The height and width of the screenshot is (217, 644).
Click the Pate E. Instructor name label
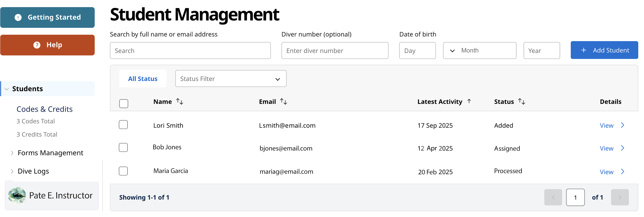pos(61,196)
